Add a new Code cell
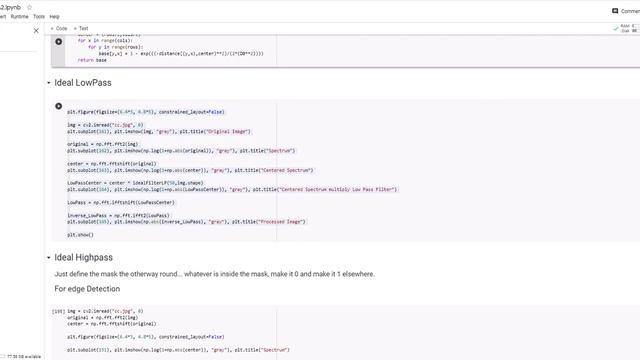 point(59,29)
